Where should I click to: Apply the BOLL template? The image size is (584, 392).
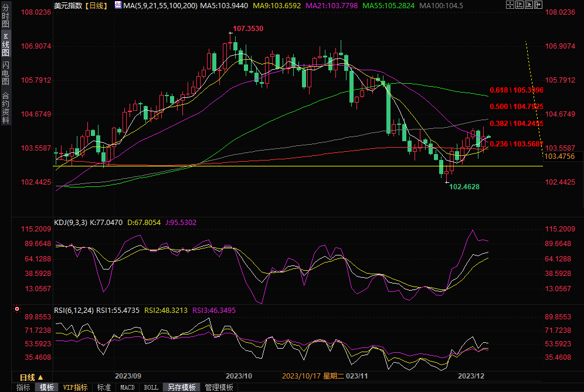[151, 387]
